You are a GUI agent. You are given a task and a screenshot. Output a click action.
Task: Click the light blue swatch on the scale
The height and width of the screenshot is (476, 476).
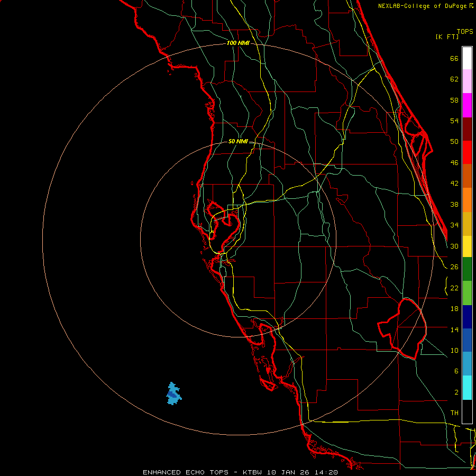point(467,364)
